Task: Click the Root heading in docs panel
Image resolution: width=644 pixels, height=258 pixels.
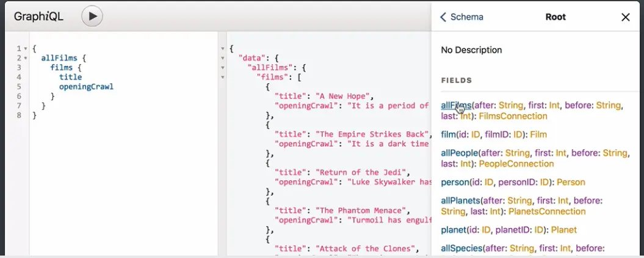Action: coord(555,17)
